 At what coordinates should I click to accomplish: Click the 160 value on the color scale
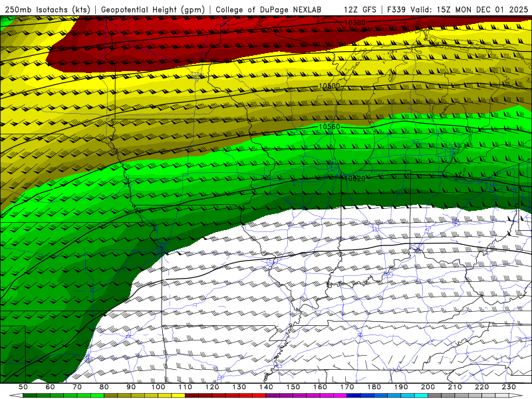tap(320, 387)
